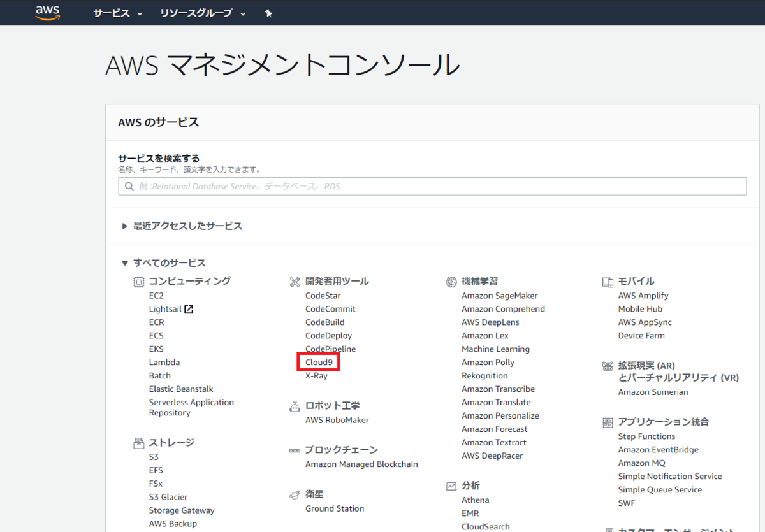The height and width of the screenshot is (532, 765).
Task: Open Amazon Managed Blockchain
Action: point(361,464)
